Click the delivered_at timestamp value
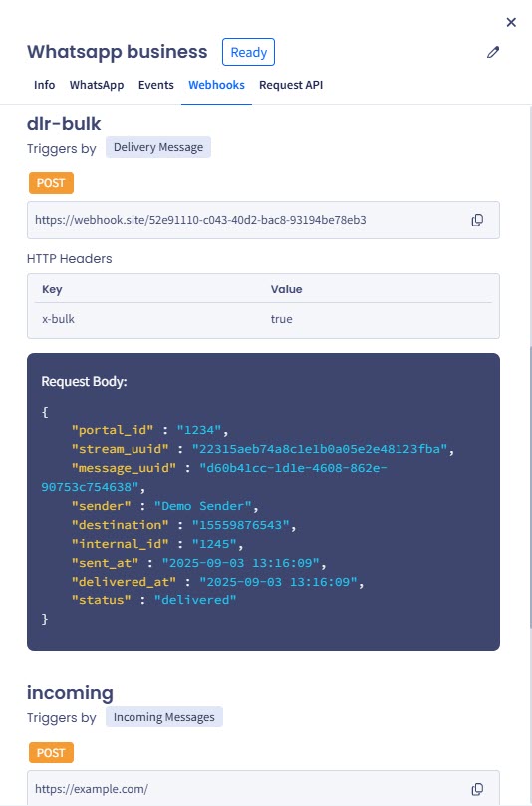 [278, 582]
